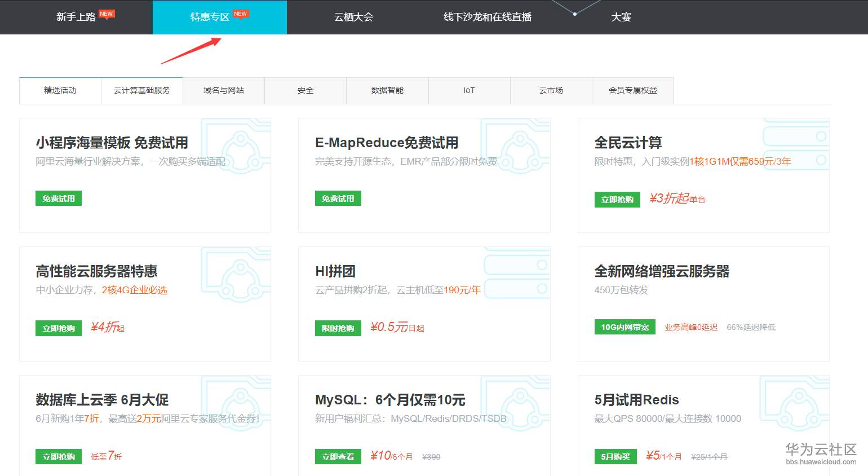868x476 pixels.
Task: Open the MySQL：6个月仅需10元 title
Action: point(390,400)
